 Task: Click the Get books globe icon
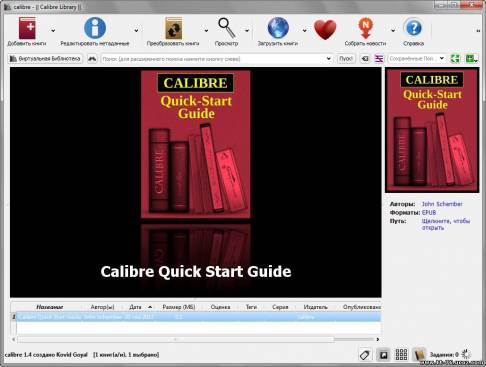[x=278, y=28]
